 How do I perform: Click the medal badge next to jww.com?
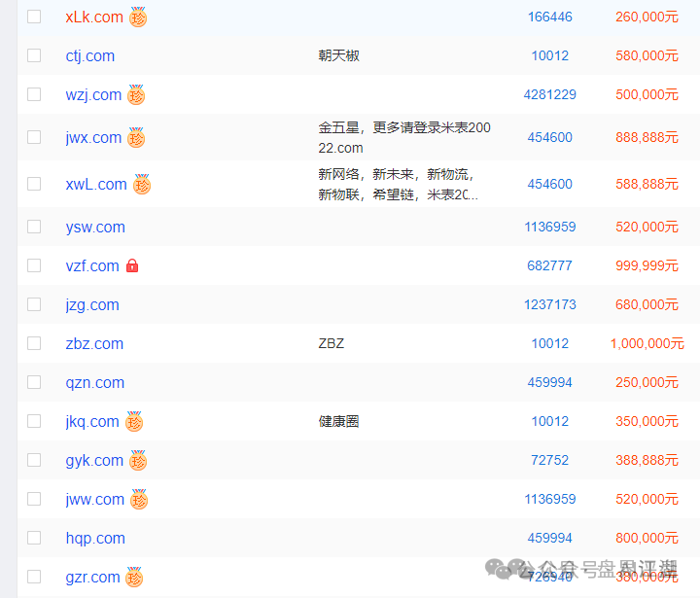139,500
